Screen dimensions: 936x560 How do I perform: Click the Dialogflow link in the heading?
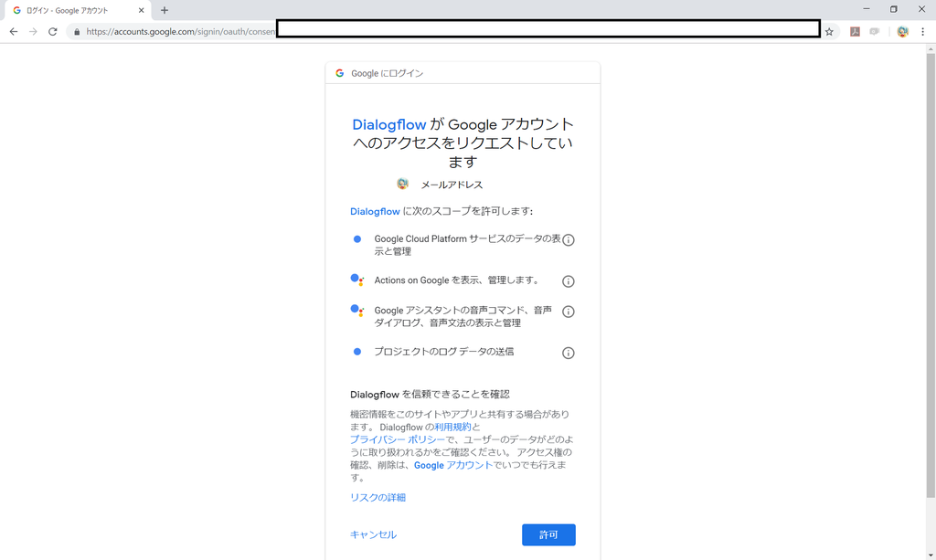(389, 124)
